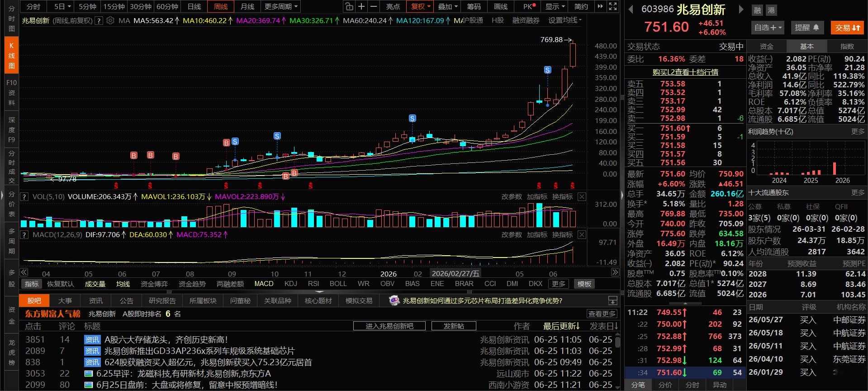Click the lock icon in the chart toolbar
This screenshot has height=391, width=868.
tap(349, 6)
